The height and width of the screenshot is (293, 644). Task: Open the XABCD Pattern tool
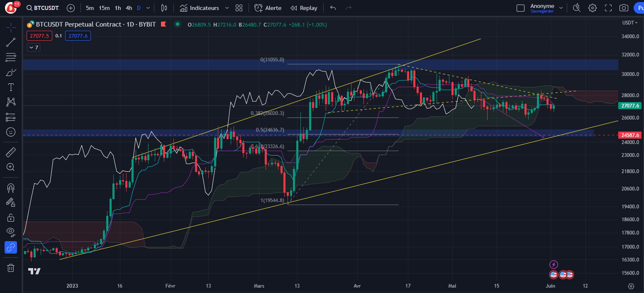11,102
